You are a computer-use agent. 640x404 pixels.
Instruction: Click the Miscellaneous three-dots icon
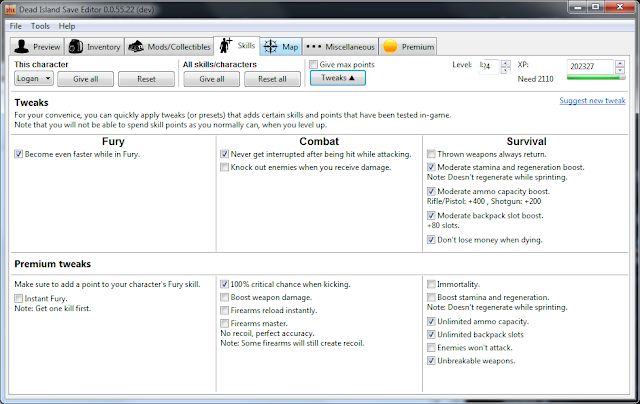(x=313, y=46)
